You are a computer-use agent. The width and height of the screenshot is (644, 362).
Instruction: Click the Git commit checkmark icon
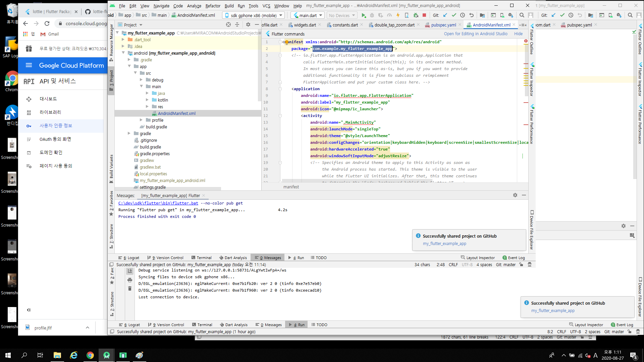click(454, 15)
